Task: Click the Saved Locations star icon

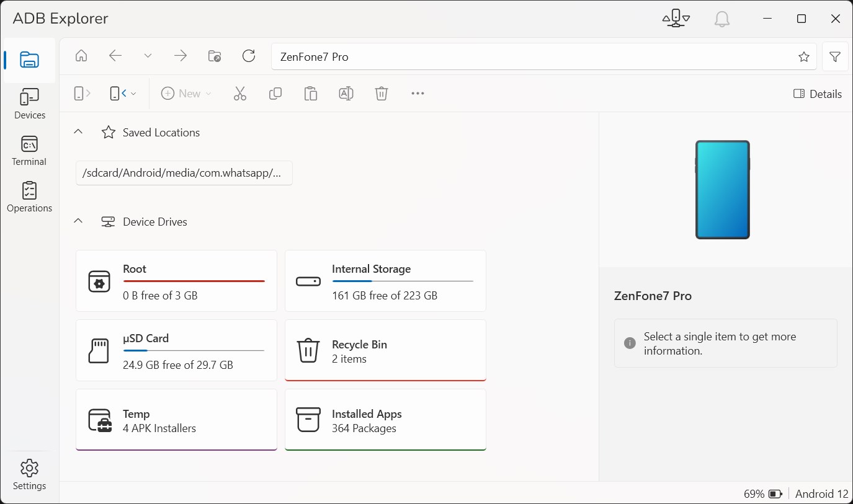Action: pyautogui.click(x=109, y=132)
